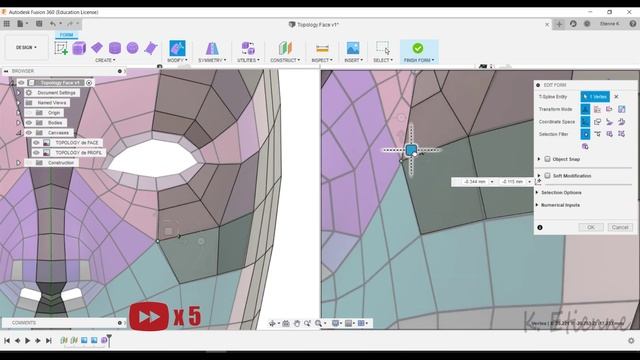Expand the Named Views node
The image size is (640, 360).
[x=18, y=103]
